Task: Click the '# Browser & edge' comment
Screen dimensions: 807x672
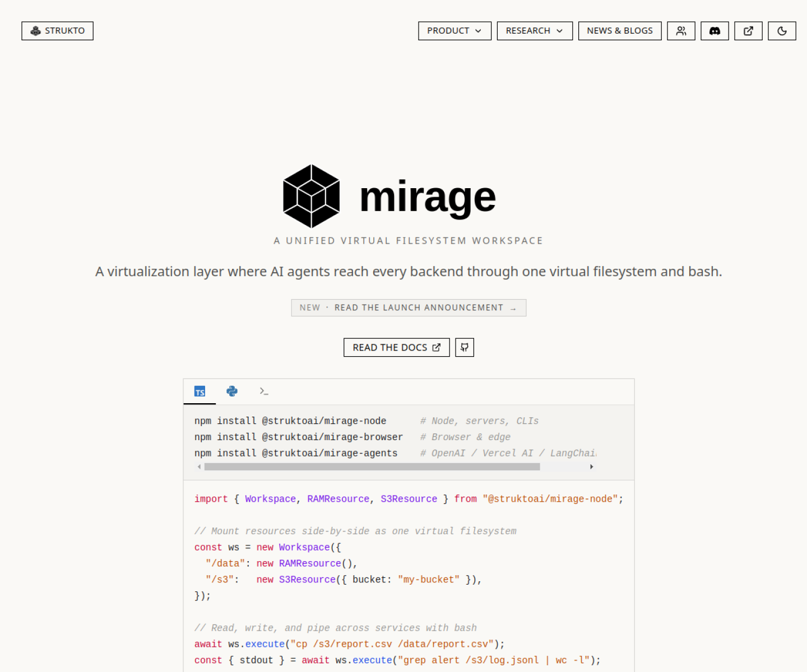Action: click(x=465, y=437)
